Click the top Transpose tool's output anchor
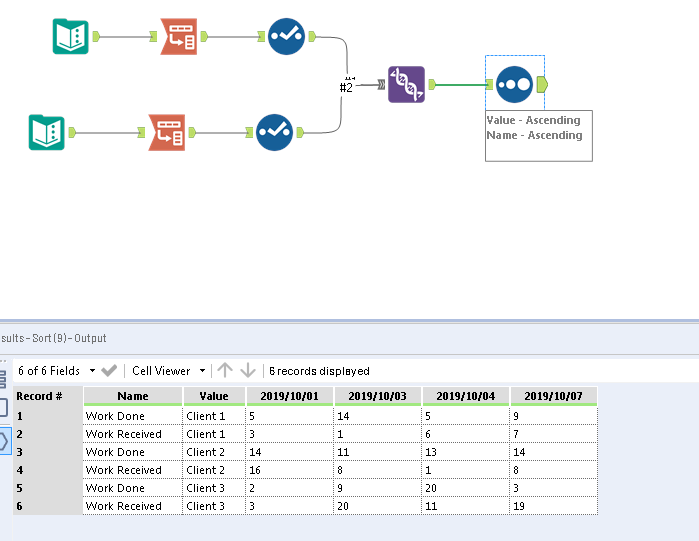Image resolution: width=699 pixels, height=541 pixels. click(x=204, y=37)
